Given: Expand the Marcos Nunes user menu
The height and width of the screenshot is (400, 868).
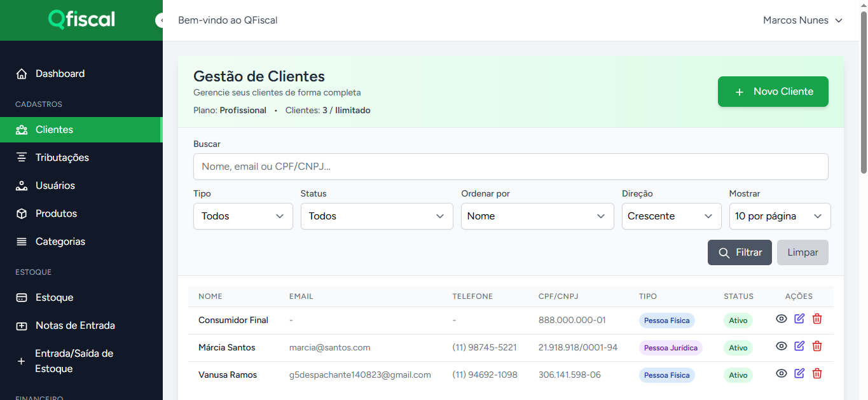Looking at the screenshot, I should pyautogui.click(x=803, y=20).
